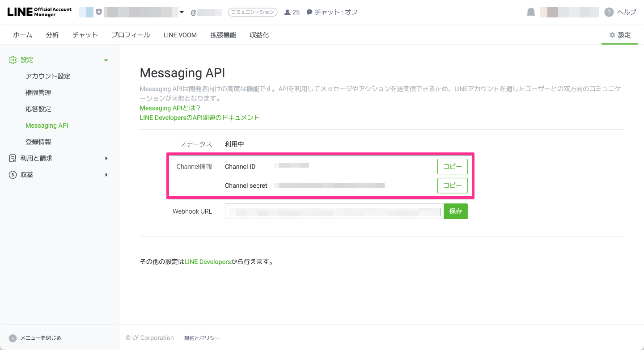Open the Messaging APIとは？ link

(x=170, y=108)
